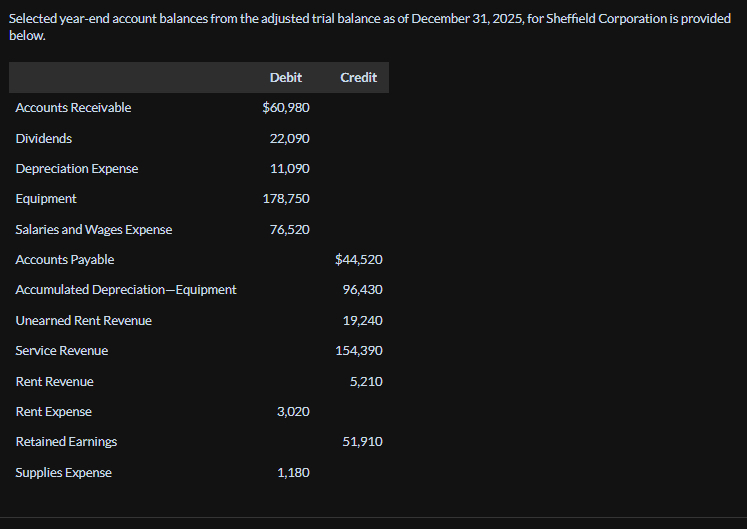Click the Accounts Payable label

[x=65, y=260]
